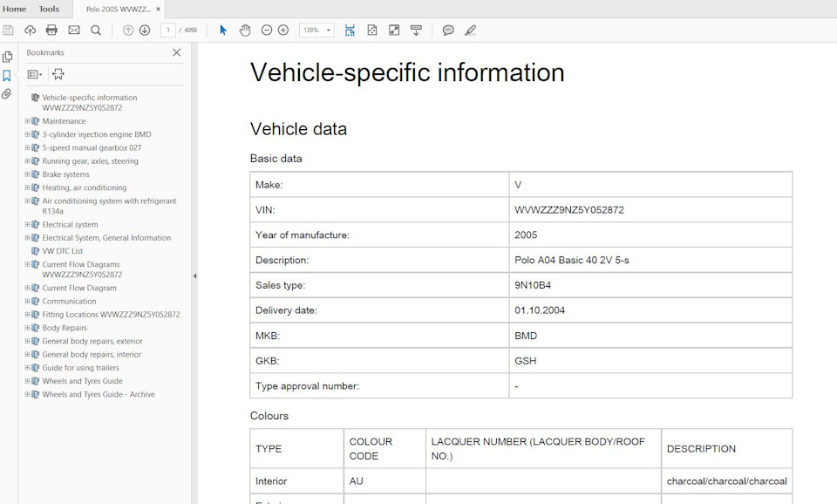Image resolution: width=837 pixels, height=504 pixels.
Task: Click the fit one full page icon
Action: [x=372, y=31]
